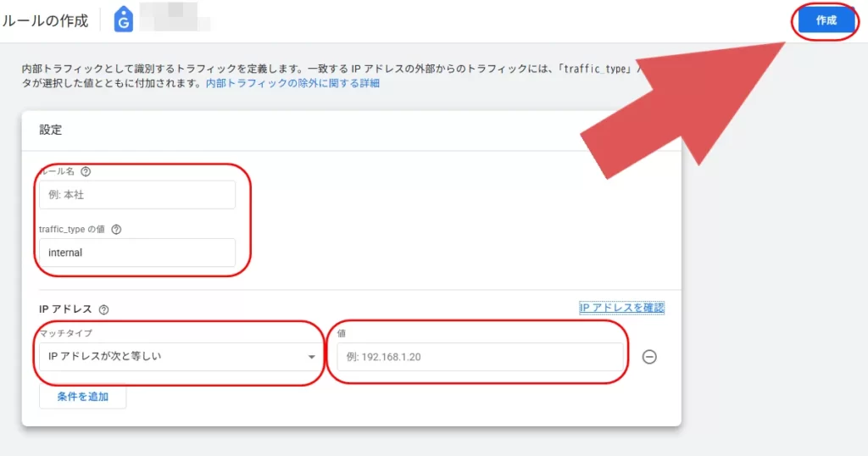The image size is (868, 456).
Task: Click the ルールの作成 page title
Action: [44, 21]
